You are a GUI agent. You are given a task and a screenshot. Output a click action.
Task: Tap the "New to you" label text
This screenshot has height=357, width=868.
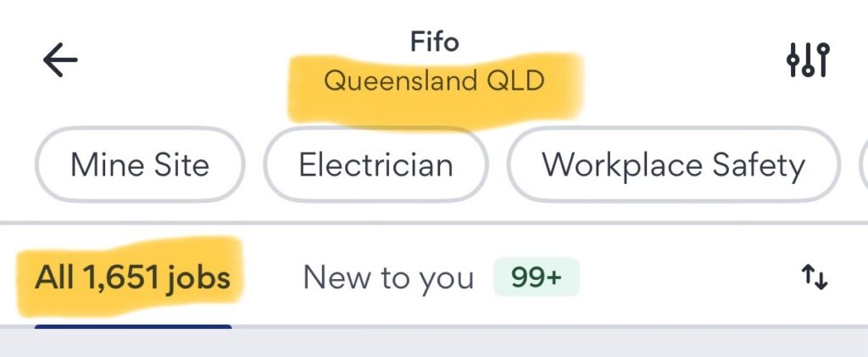[388, 277]
